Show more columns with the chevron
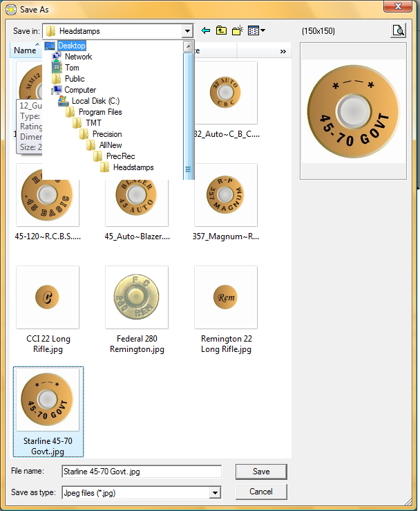Screen dimensions: 420x511 pyautogui.click(x=283, y=51)
